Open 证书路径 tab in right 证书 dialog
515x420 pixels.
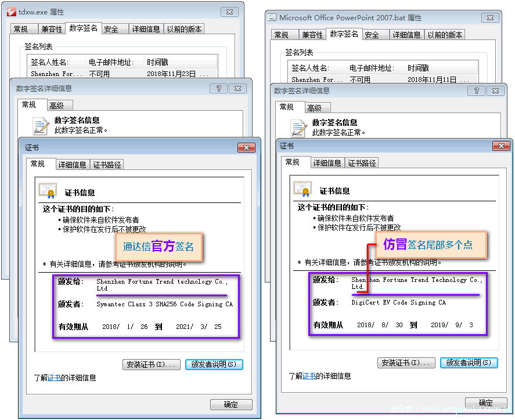(x=362, y=163)
